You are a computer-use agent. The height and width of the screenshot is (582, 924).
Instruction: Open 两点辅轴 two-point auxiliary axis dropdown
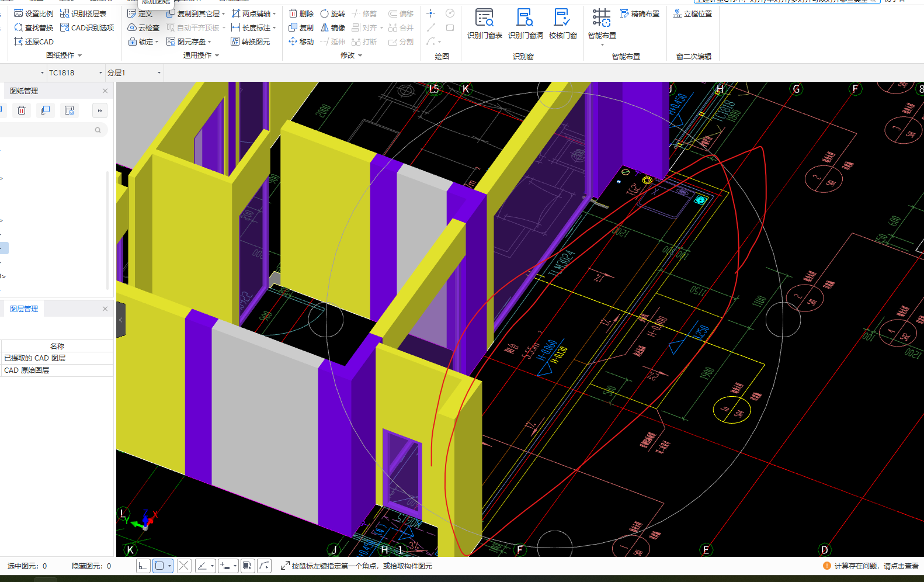coord(253,13)
